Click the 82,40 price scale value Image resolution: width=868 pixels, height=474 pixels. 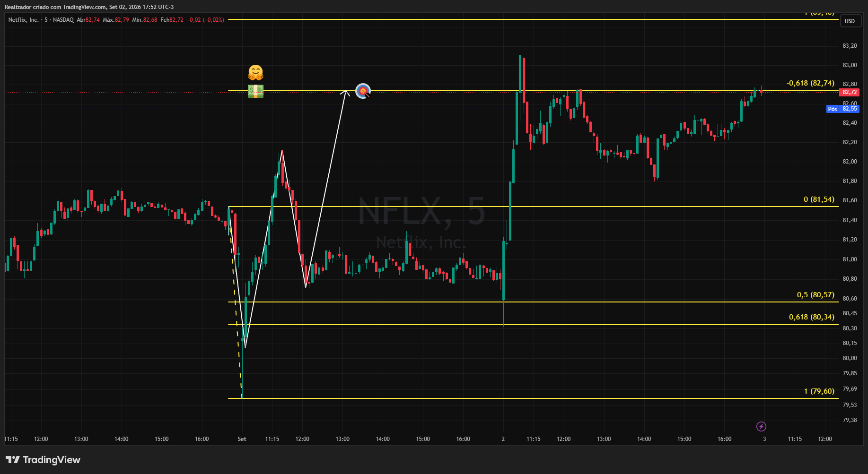850,123
